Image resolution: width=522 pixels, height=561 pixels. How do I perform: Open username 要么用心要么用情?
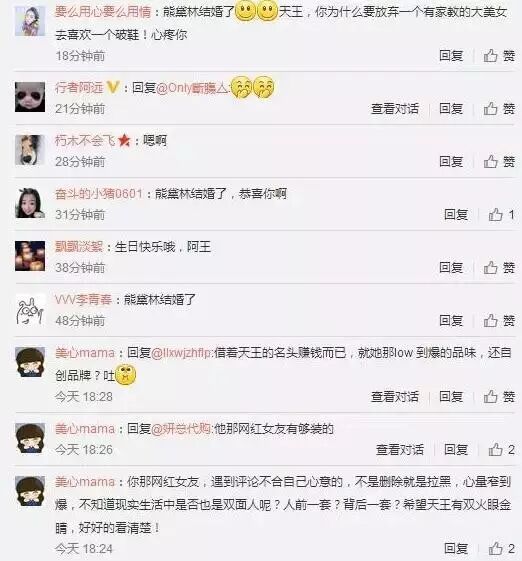coord(103,12)
